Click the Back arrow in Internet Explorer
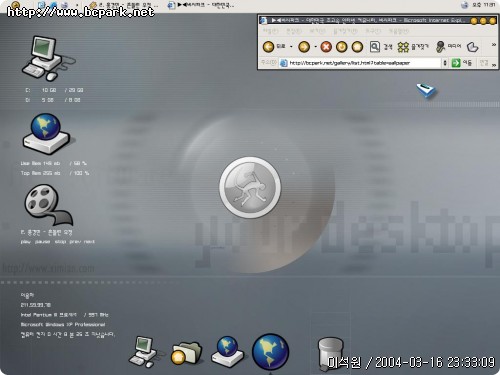The image size is (500, 375). (269, 47)
